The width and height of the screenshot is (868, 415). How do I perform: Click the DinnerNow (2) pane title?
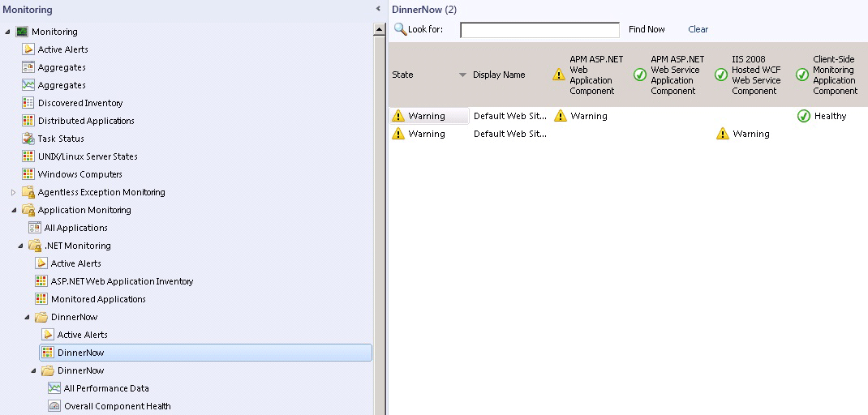424,10
